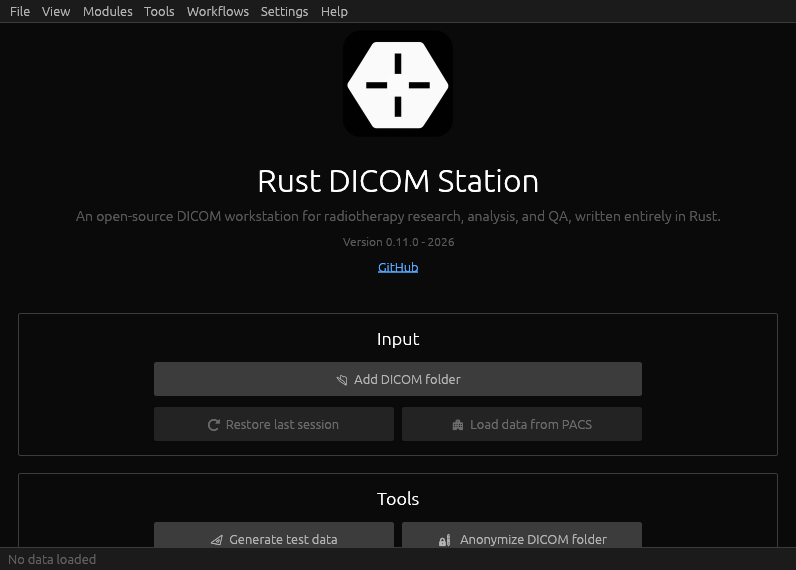The height and width of the screenshot is (570, 796).
Task: Open the View menu
Action: tap(56, 11)
